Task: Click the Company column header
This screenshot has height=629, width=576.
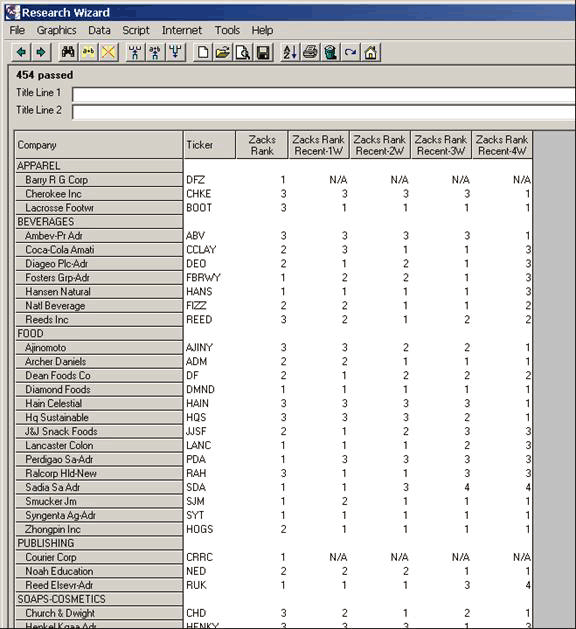Action: (99, 145)
